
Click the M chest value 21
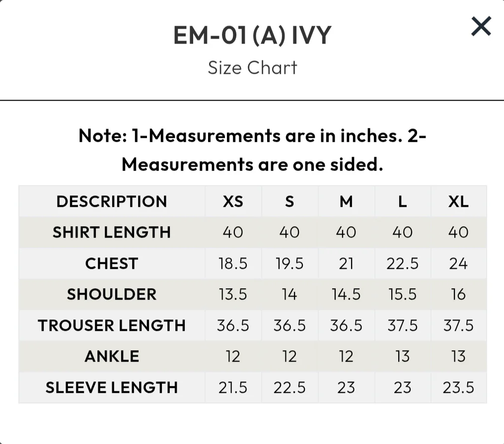click(346, 263)
